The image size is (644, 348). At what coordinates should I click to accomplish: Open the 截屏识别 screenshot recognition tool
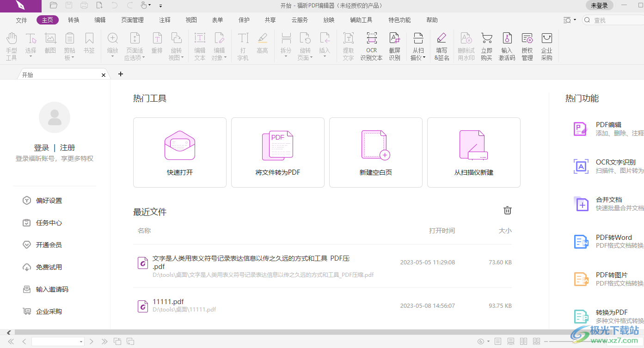tap(394, 46)
